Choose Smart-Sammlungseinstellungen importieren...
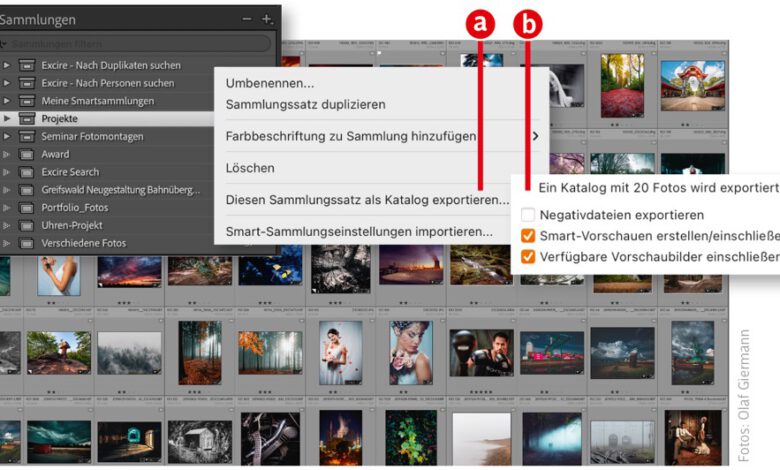The height and width of the screenshot is (470, 780). 359,232
